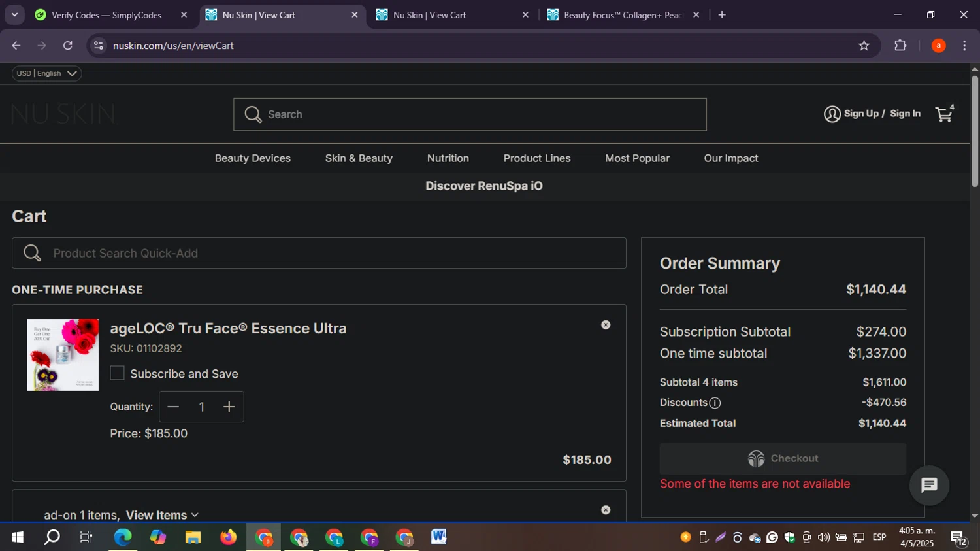
Task: Open Chrome profile avatar
Action: [x=938, y=45]
